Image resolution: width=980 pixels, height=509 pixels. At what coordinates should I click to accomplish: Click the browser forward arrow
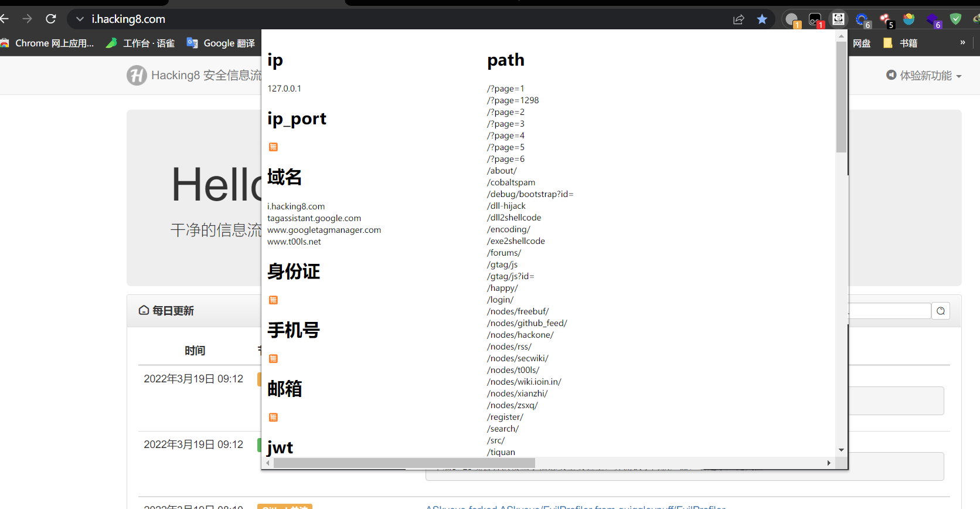point(27,19)
